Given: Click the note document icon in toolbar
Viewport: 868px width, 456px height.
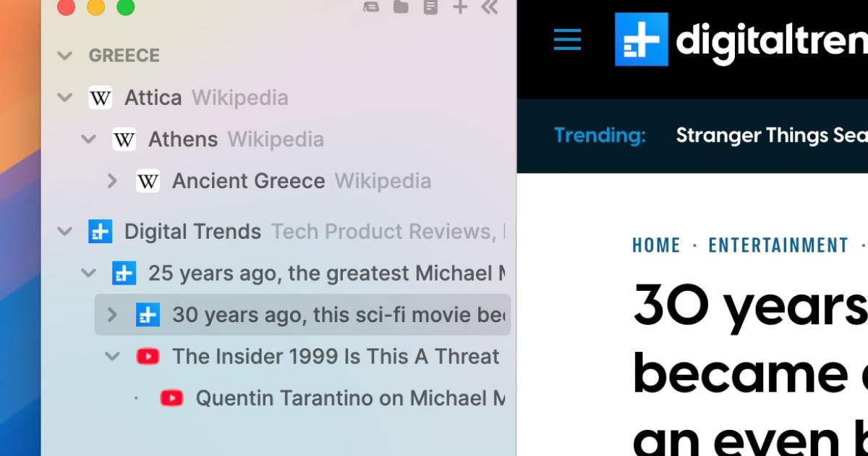Looking at the screenshot, I should (430, 7).
